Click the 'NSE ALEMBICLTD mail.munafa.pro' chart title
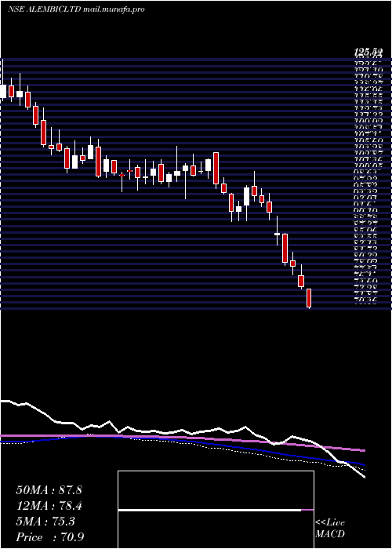 tap(76, 9)
